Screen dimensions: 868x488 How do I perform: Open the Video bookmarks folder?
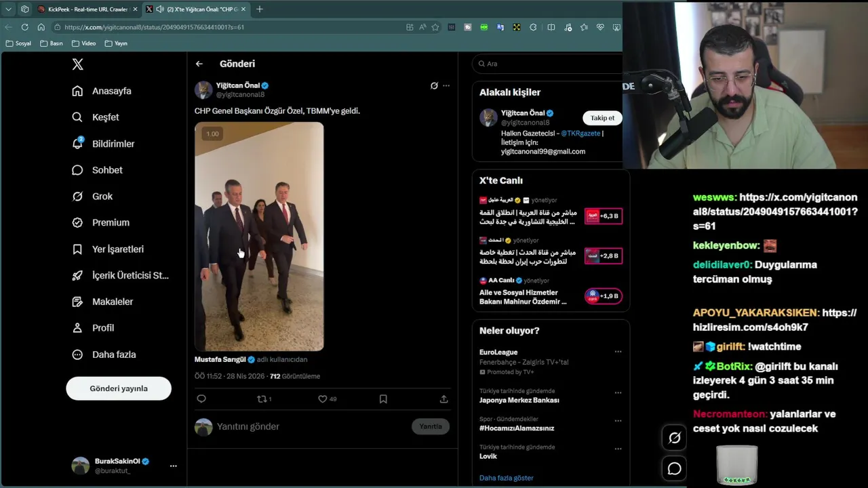84,43
